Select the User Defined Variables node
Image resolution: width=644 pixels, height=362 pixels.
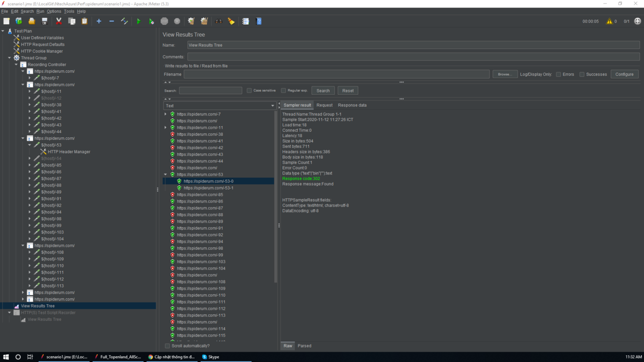42,38
